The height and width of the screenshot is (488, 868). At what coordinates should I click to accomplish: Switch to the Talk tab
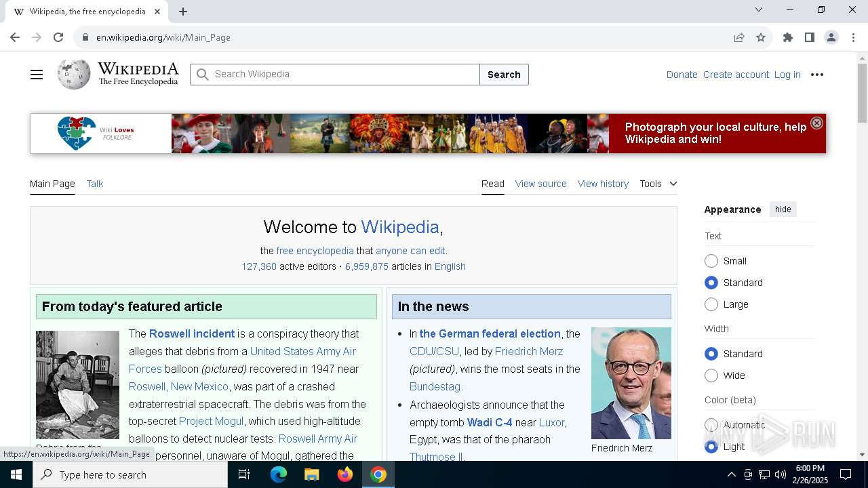tap(95, 184)
